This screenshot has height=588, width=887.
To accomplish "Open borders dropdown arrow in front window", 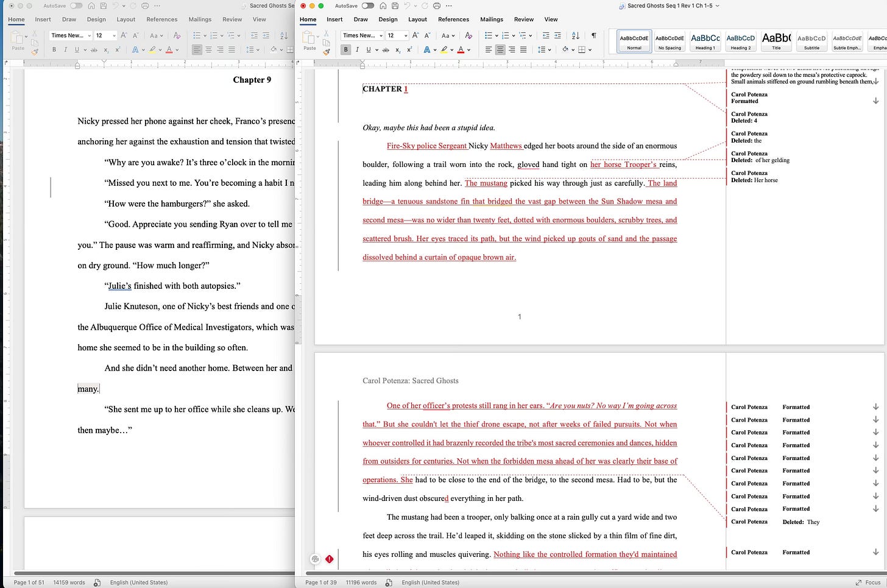I will [590, 50].
